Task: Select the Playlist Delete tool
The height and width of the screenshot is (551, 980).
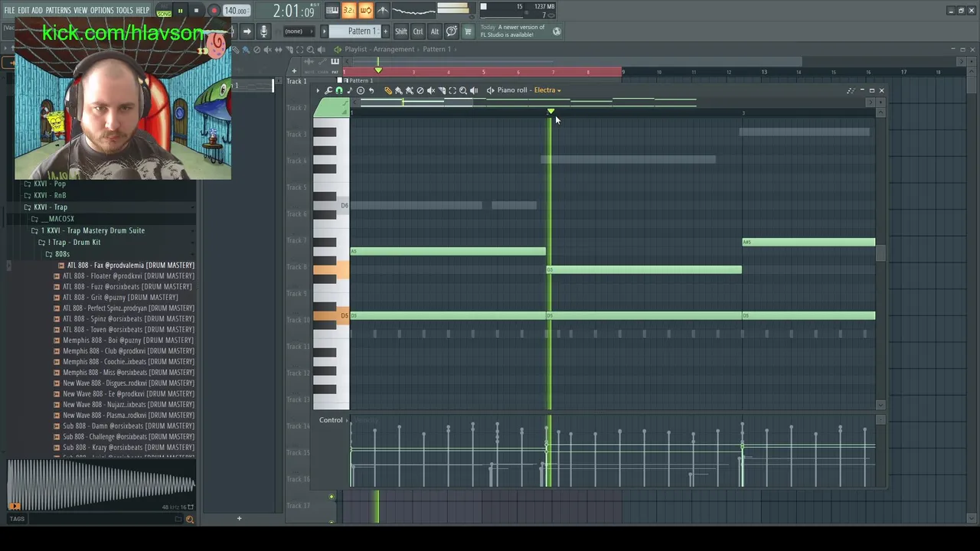Action: [256, 50]
